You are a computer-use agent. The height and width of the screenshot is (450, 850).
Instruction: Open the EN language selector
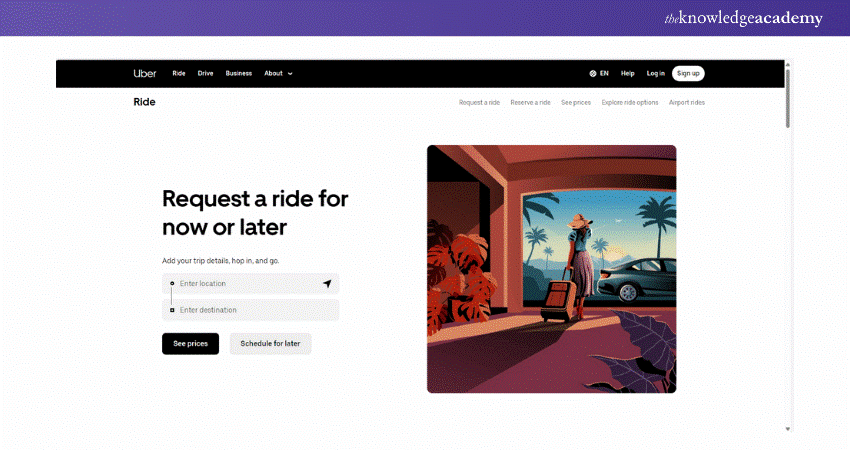[599, 73]
